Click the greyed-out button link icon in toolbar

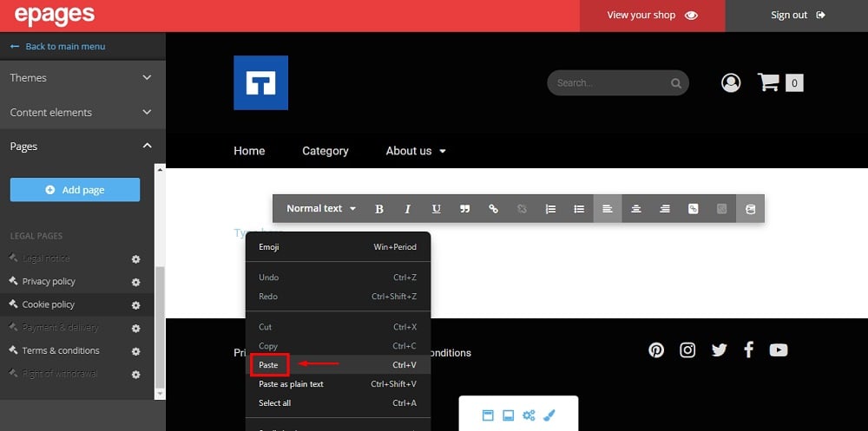pyautogui.click(x=721, y=209)
